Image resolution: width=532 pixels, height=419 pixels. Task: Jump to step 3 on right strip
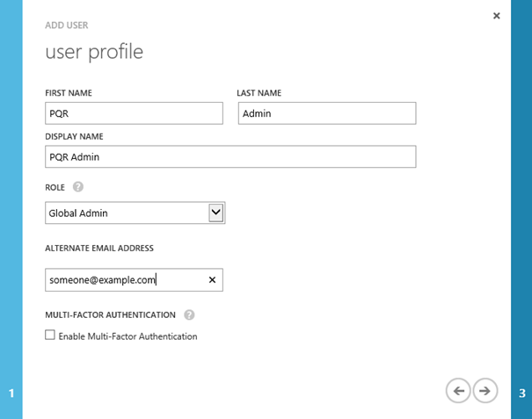[521, 393]
